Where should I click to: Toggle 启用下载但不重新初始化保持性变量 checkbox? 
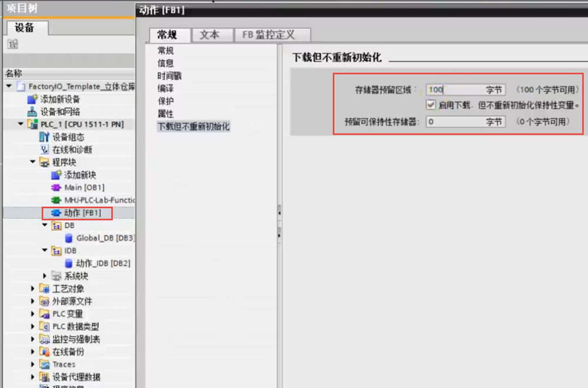[x=431, y=105]
